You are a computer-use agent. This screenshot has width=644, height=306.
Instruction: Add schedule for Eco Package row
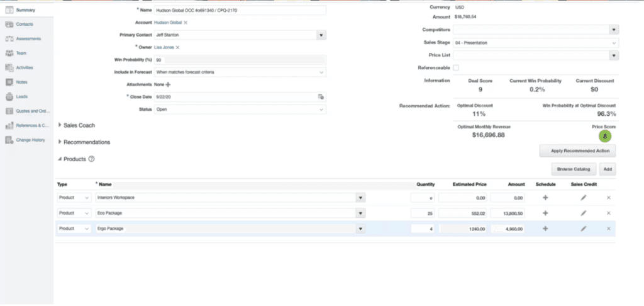[545, 213]
